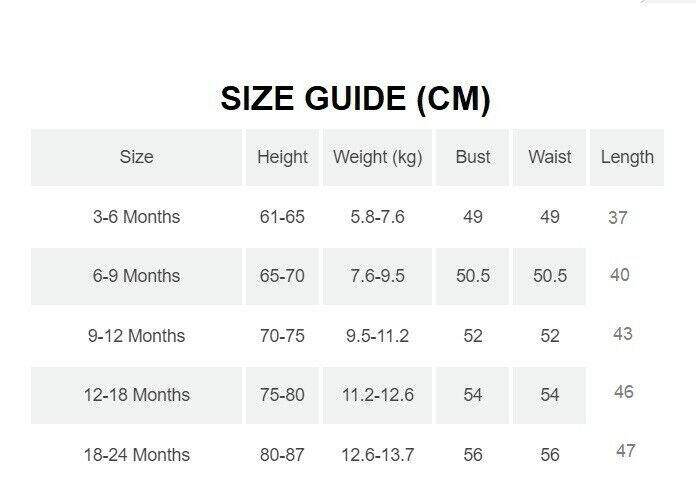696x492 pixels.
Task: Click the Weight (kg) column header
Action: click(377, 157)
